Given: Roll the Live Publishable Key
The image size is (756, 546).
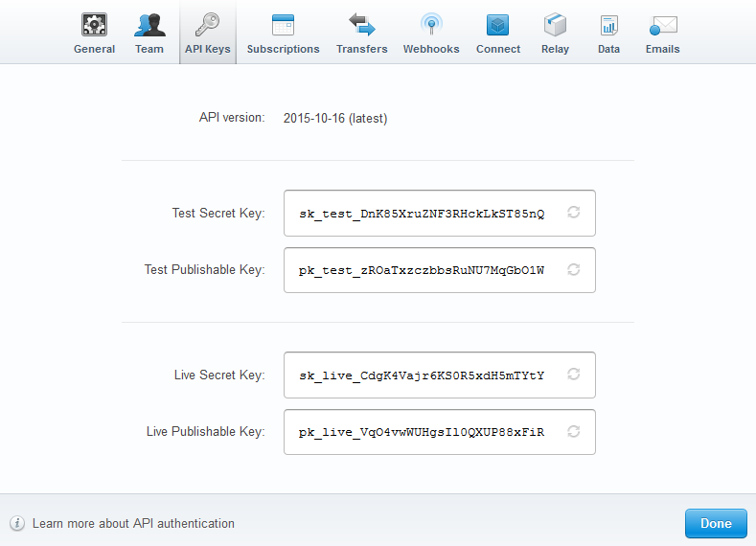Looking at the screenshot, I should click(x=574, y=432).
